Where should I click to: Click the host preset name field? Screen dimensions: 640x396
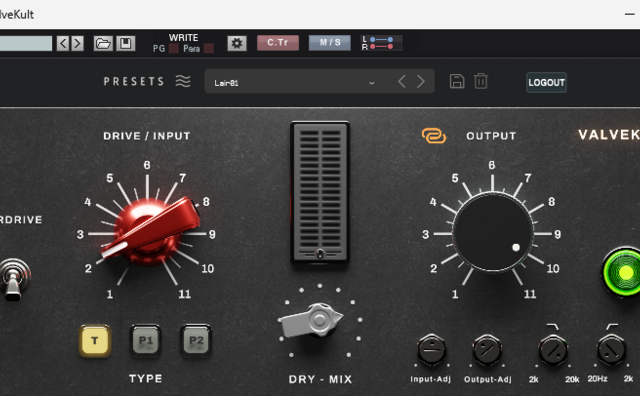(26, 43)
